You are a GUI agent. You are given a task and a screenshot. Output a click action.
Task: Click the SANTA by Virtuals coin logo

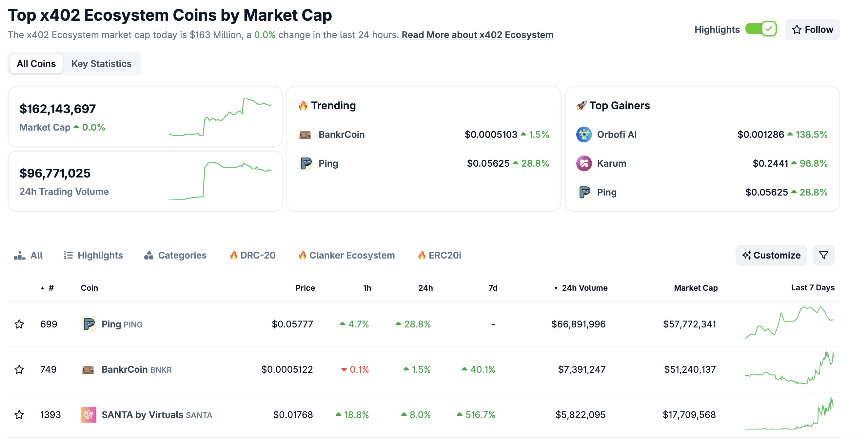point(88,415)
